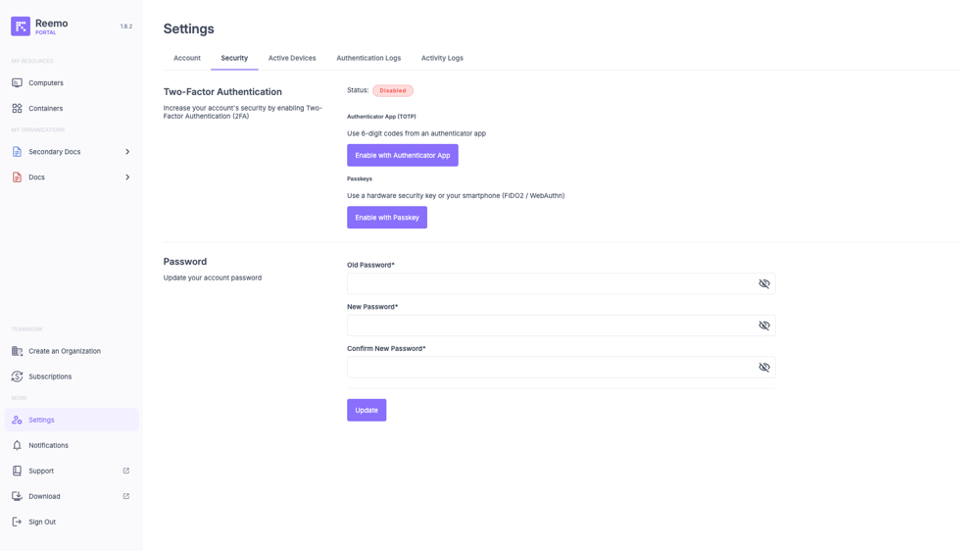Expand the Docs organization chevron
The height and width of the screenshot is (551, 980).
coord(127,177)
